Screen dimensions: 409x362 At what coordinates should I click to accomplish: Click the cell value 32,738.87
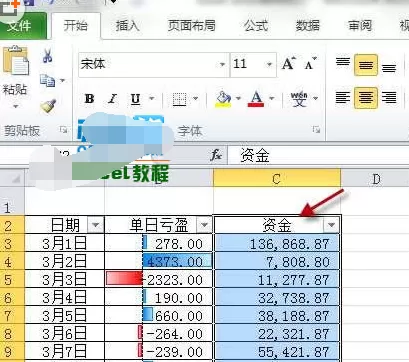pyautogui.click(x=293, y=298)
